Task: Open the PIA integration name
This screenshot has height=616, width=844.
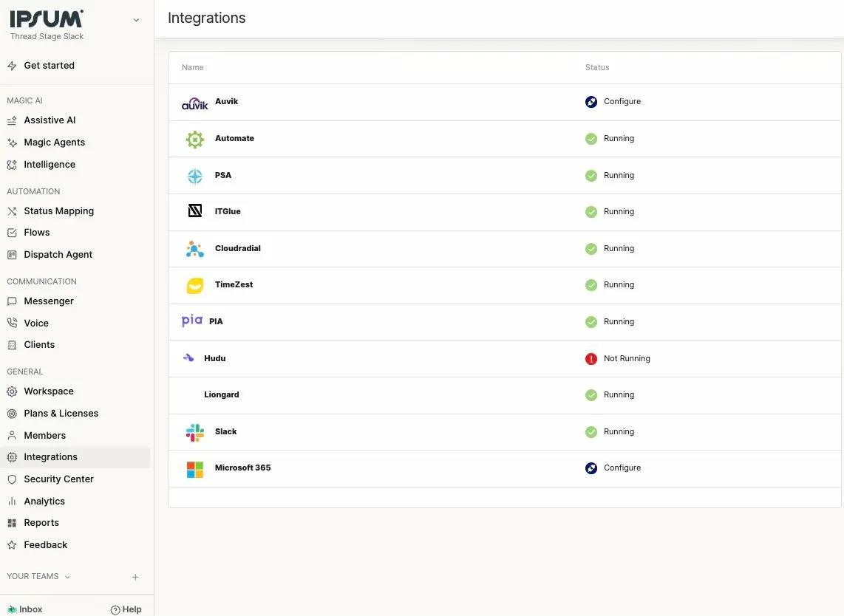Action: click(x=216, y=322)
